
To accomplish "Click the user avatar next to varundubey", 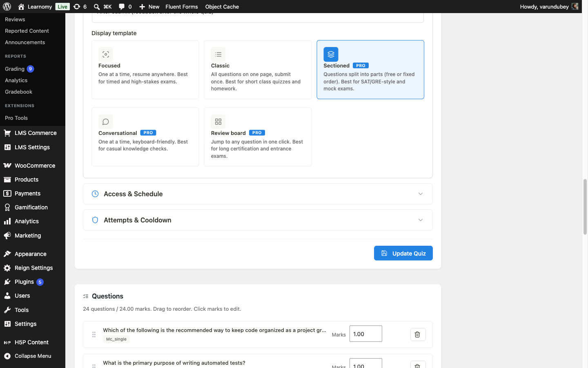I will [x=575, y=7].
